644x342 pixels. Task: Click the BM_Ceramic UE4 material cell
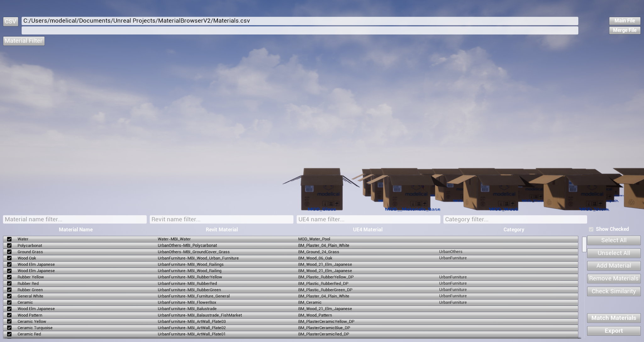pos(310,302)
